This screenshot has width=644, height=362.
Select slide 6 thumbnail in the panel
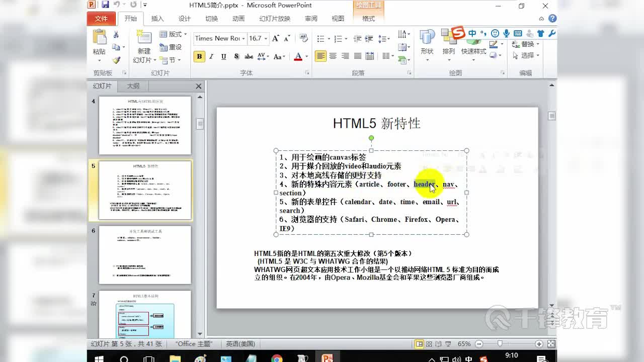point(145,254)
